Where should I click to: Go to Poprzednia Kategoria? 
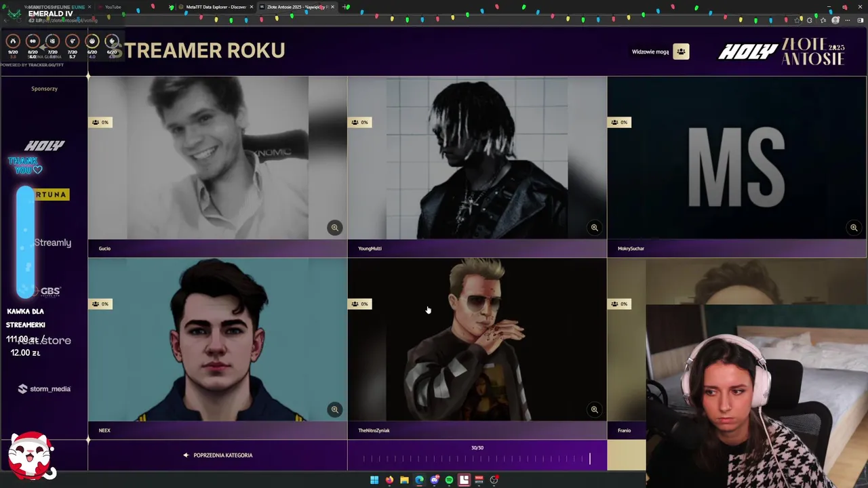click(218, 455)
